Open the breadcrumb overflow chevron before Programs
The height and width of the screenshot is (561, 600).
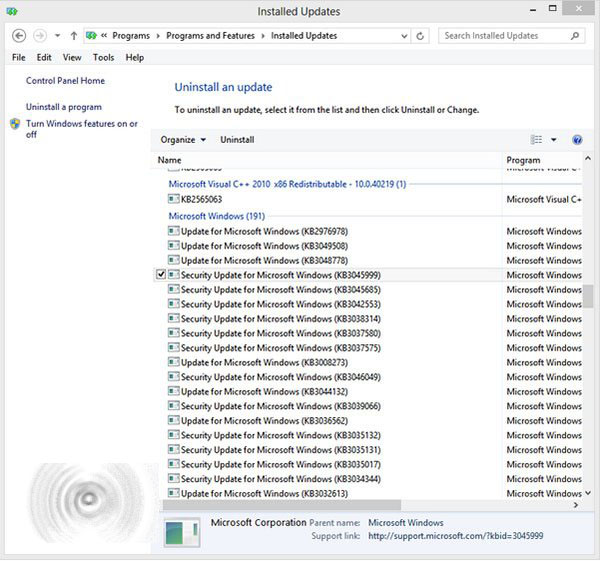tap(104, 36)
